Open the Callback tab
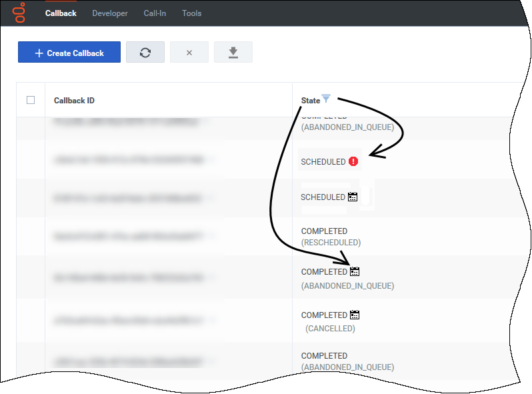This screenshot has width=532, height=394. (x=61, y=13)
